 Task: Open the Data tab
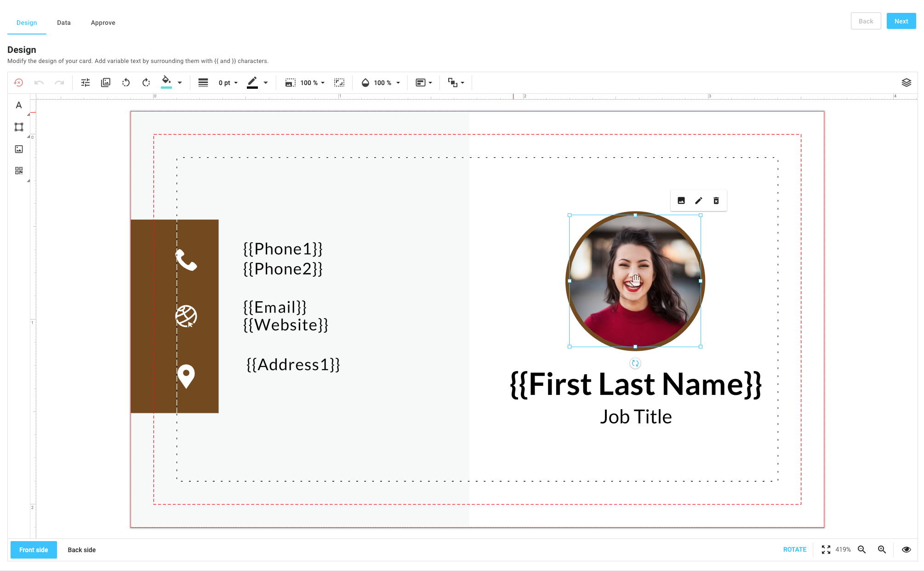coord(63,23)
